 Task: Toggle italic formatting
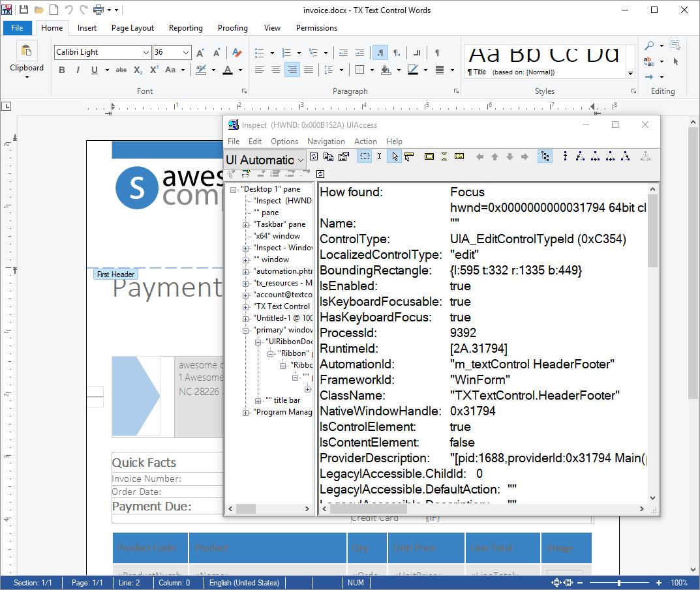[78, 70]
